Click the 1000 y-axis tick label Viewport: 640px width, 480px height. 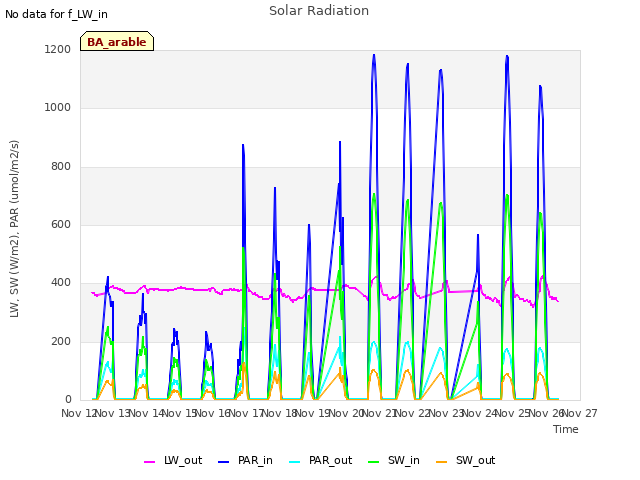point(58,107)
